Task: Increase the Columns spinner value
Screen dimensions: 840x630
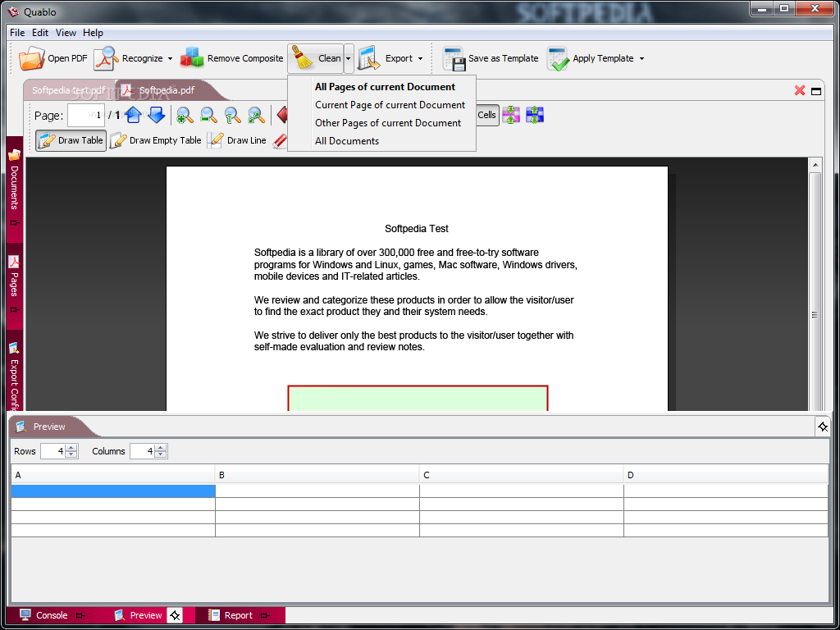Action: (x=161, y=447)
